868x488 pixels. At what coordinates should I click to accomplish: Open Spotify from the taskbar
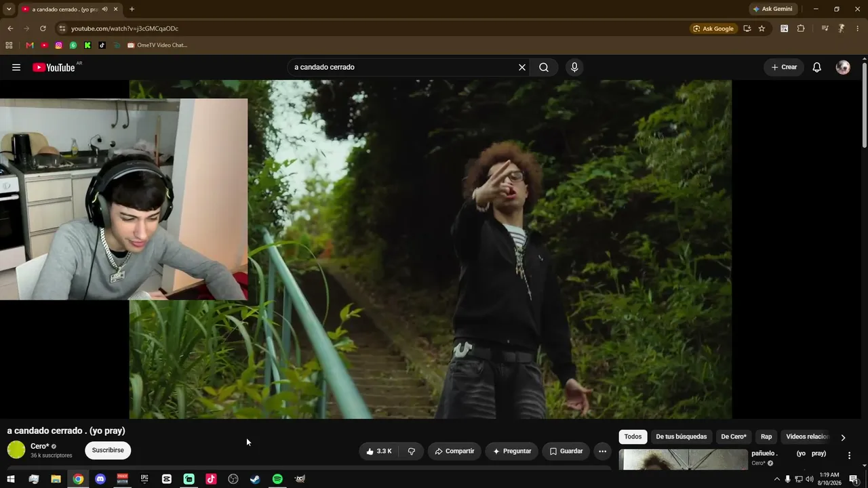[x=277, y=479]
